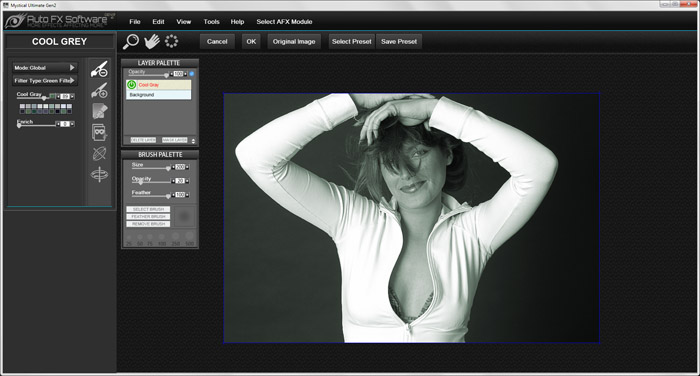
Task: Click the Select Brush button
Action: (x=148, y=209)
